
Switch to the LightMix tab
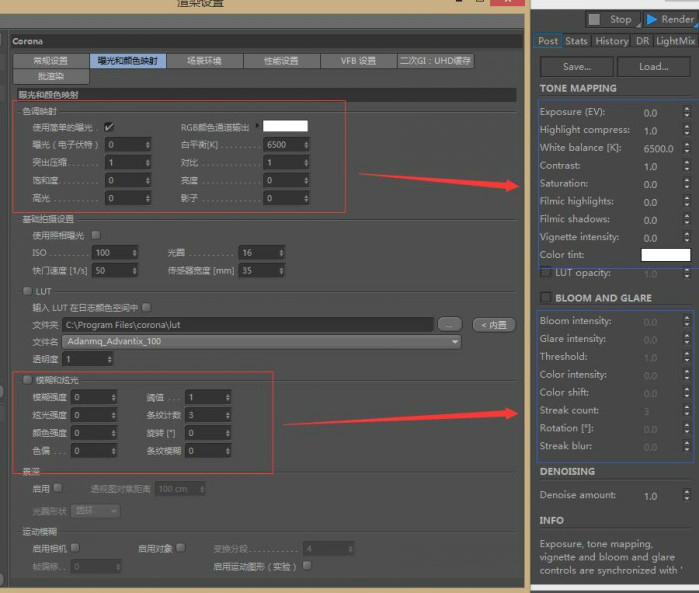click(x=675, y=41)
